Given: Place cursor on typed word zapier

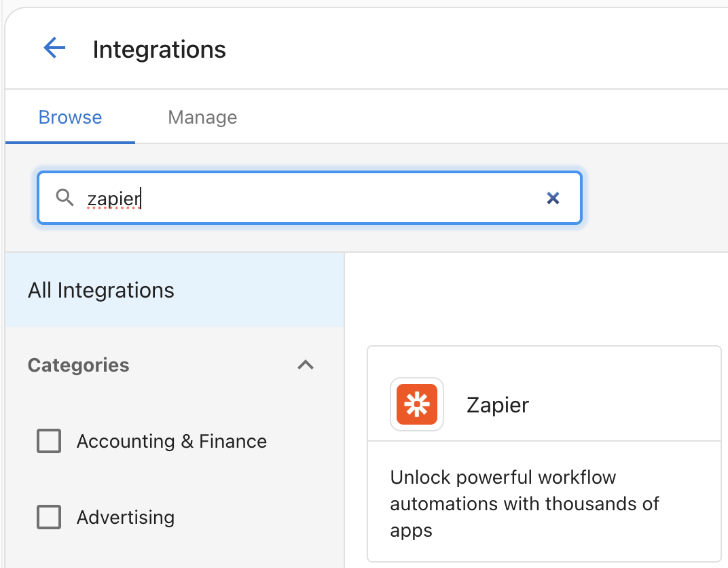Looking at the screenshot, I should pos(113,198).
